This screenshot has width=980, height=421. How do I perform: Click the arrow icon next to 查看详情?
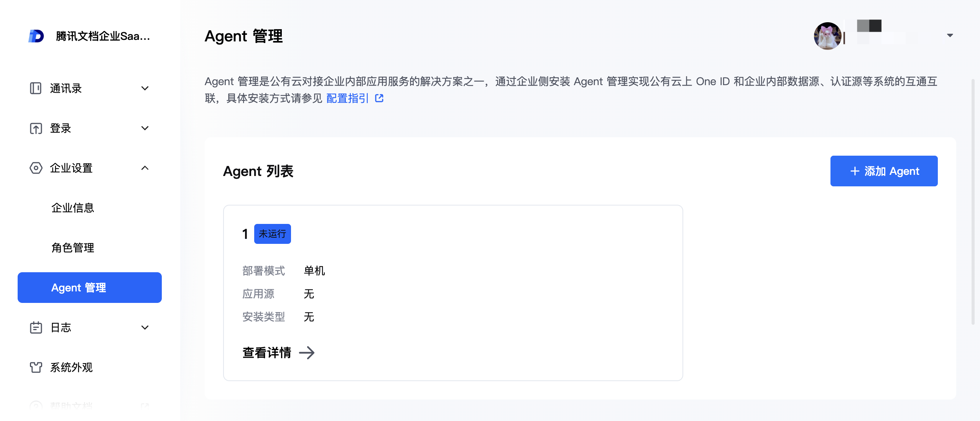[x=307, y=353]
